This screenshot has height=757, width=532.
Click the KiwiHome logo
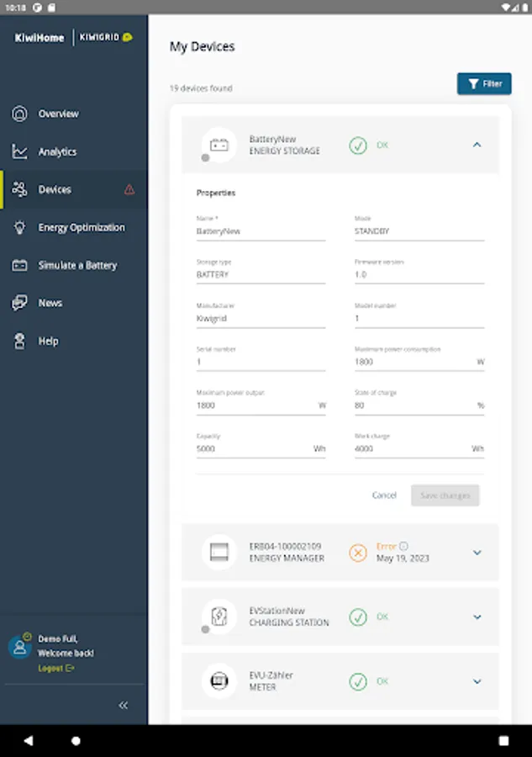coord(39,38)
